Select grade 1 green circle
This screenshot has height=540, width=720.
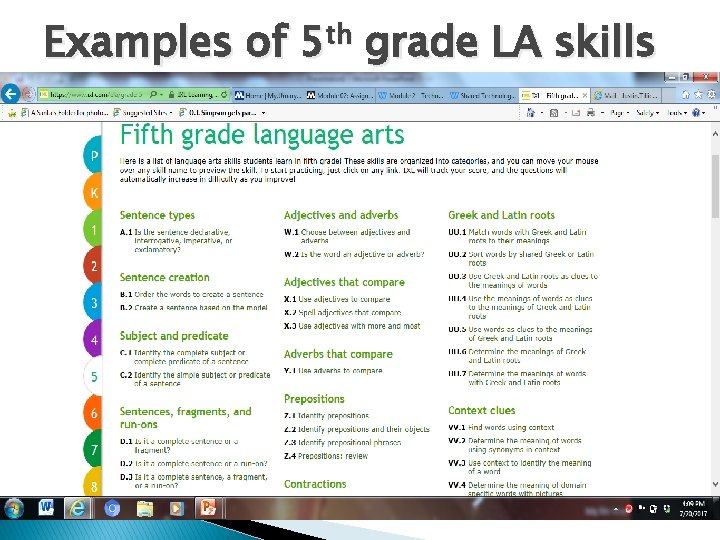(x=93, y=229)
